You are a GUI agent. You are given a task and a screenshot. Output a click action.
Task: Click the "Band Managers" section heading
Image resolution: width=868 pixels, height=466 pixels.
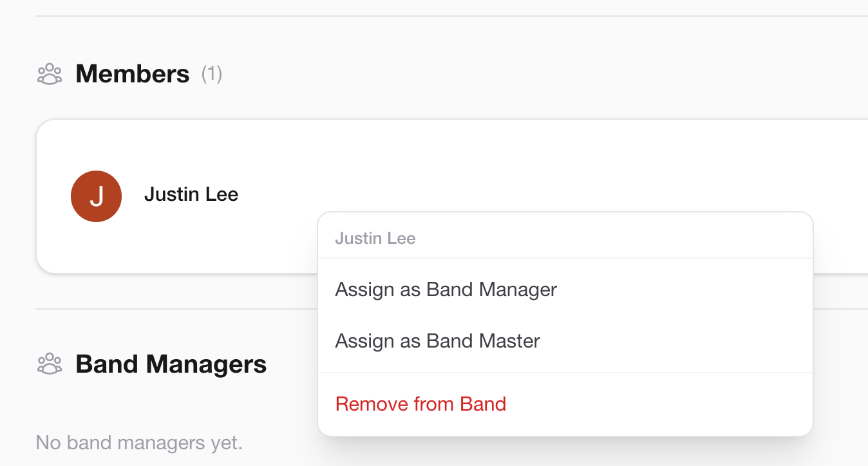171,364
